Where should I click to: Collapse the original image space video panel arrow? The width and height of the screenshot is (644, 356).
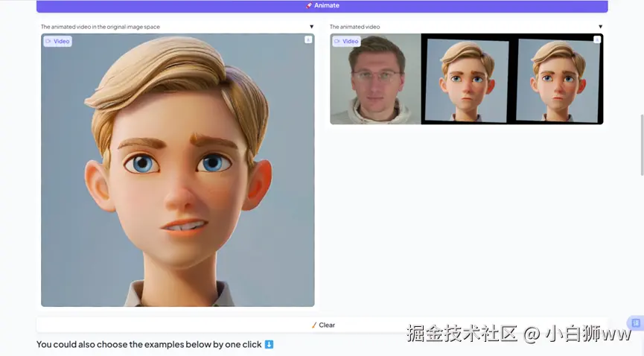point(312,27)
